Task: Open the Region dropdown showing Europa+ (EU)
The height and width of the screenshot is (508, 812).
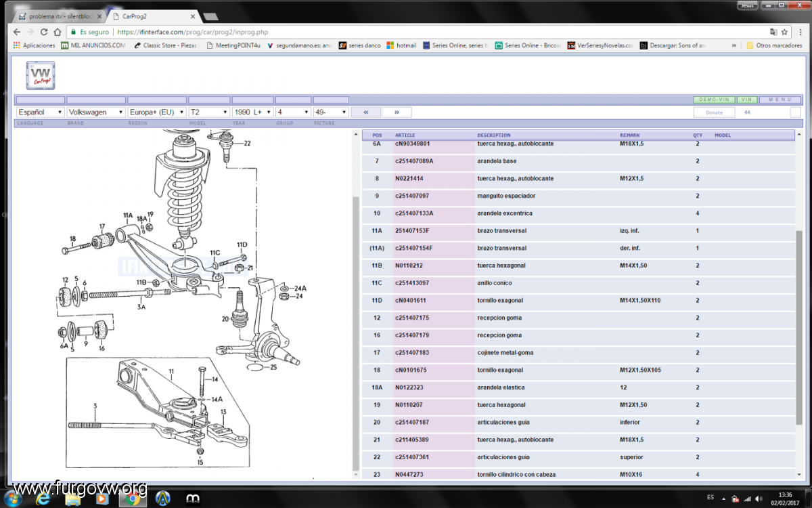Action: click(x=156, y=112)
